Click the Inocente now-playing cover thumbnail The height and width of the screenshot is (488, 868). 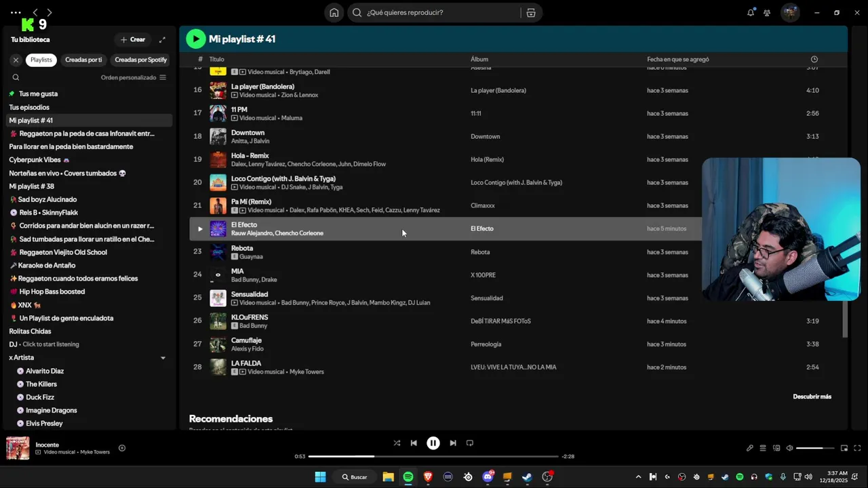(18, 448)
